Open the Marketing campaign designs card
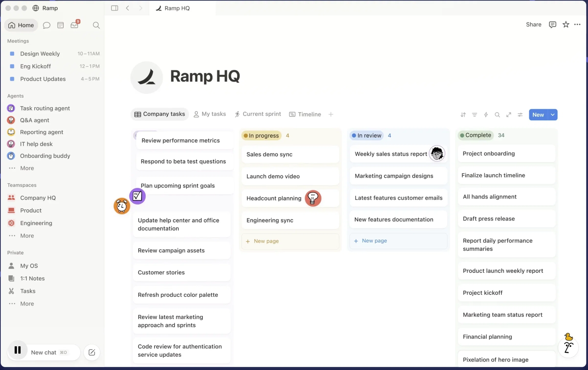The height and width of the screenshot is (370, 588). point(398,176)
